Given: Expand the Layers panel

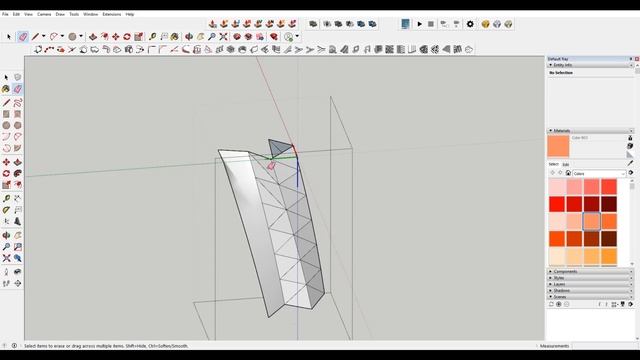Looking at the screenshot, I should tap(550, 284).
